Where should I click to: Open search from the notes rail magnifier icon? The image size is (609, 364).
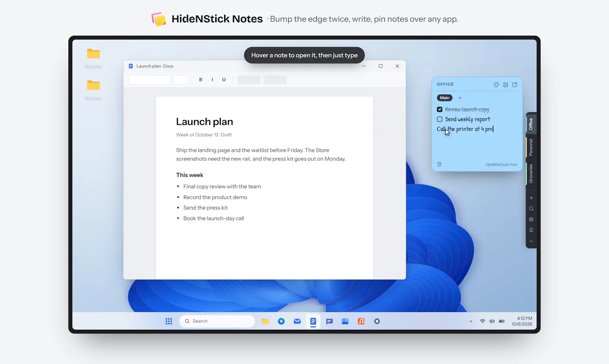point(531,208)
